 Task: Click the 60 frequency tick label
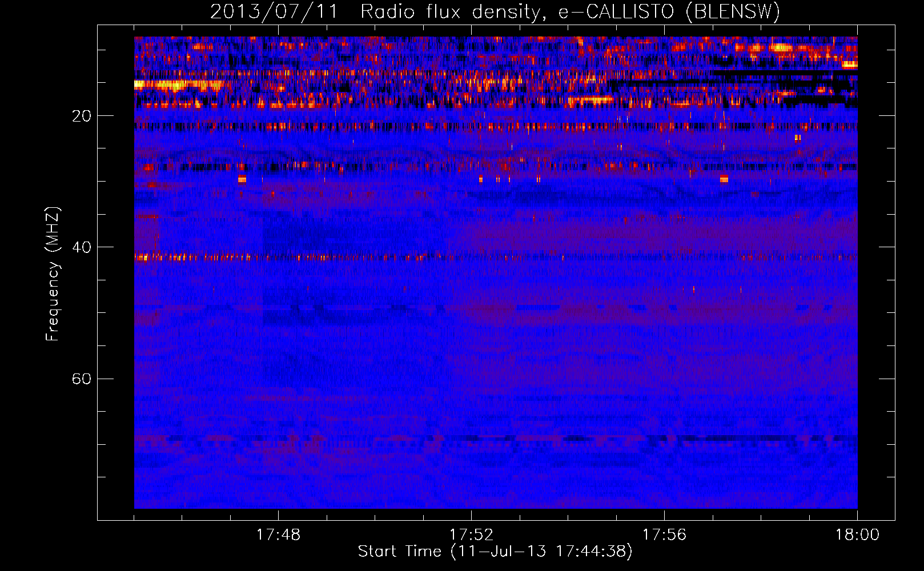tap(82, 379)
